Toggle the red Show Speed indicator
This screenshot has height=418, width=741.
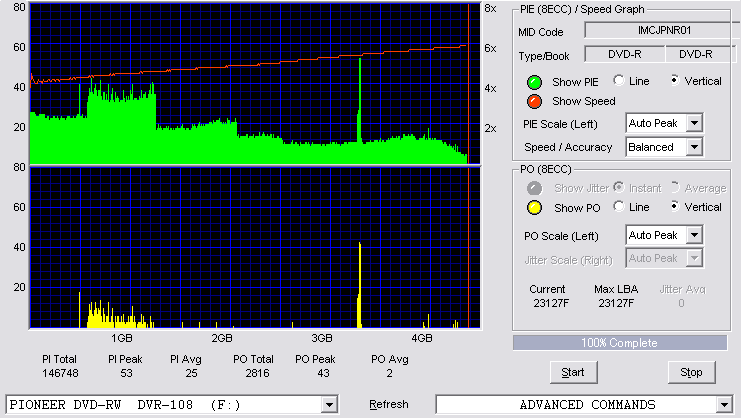[x=534, y=102]
